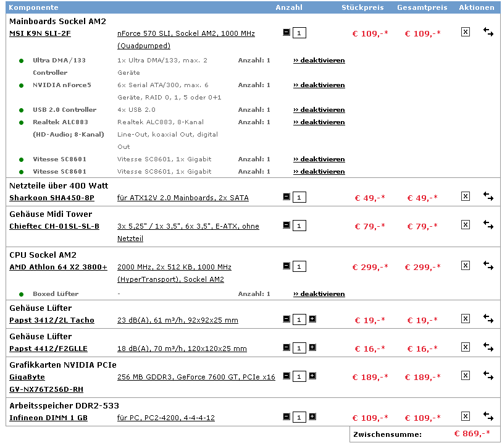Screen dimensions: 502x448
Task: Deactivate the NVIDIA nForce5 controller
Action: coord(319,85)
